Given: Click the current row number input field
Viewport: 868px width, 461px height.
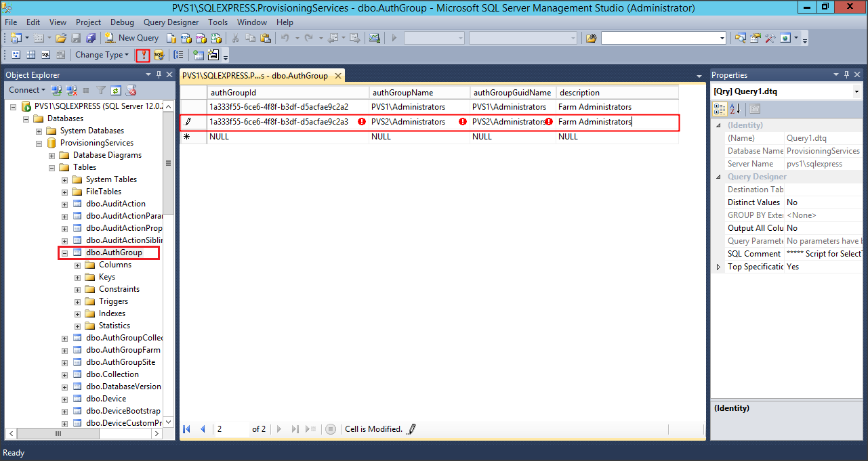Looking at the screenshot, I should point(231,429).
